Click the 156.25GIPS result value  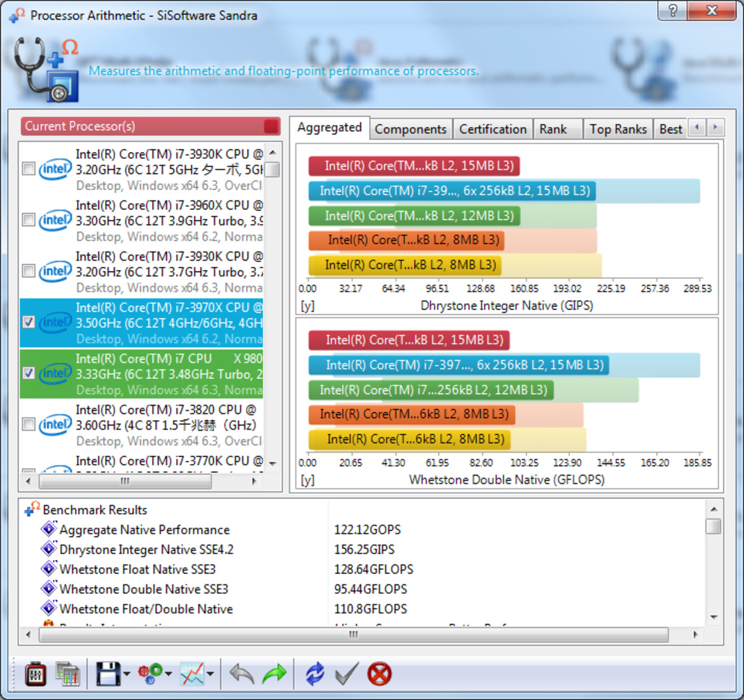[364, 550]
